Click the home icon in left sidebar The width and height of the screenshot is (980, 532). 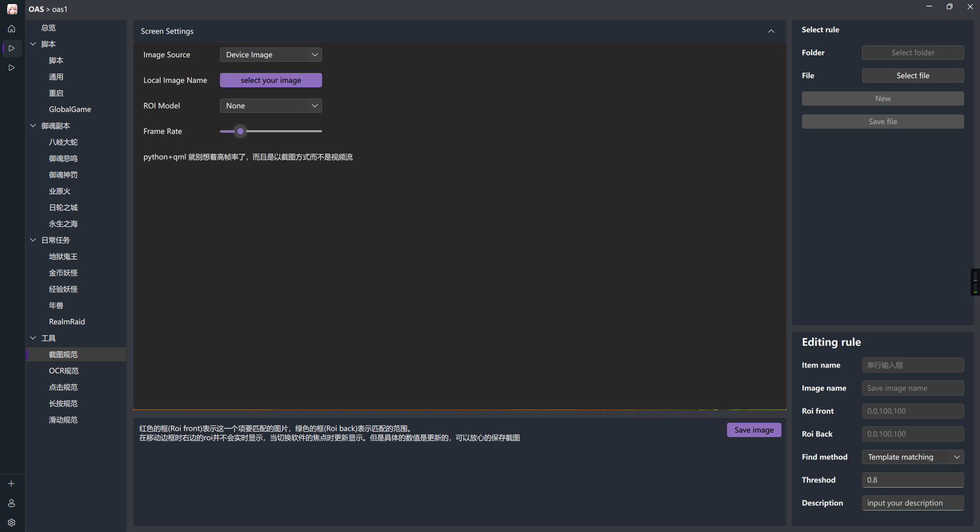coord(12,29)
